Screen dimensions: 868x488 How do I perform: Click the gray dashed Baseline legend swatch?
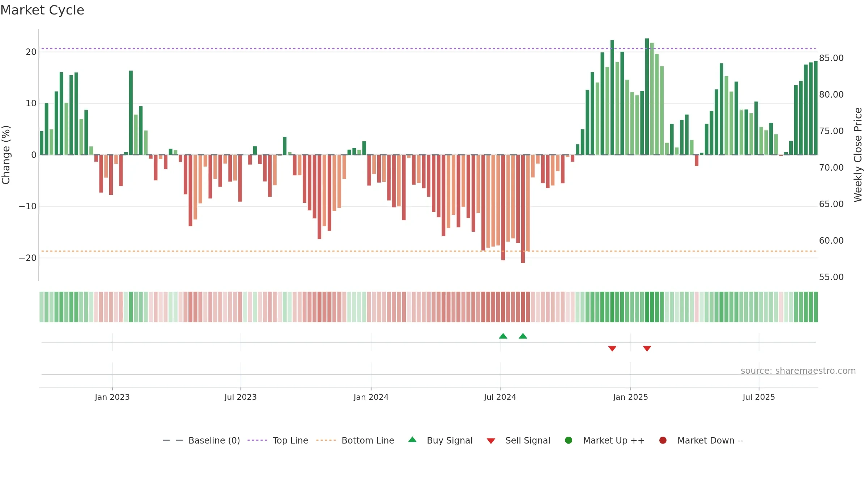[x=173, y=440]
